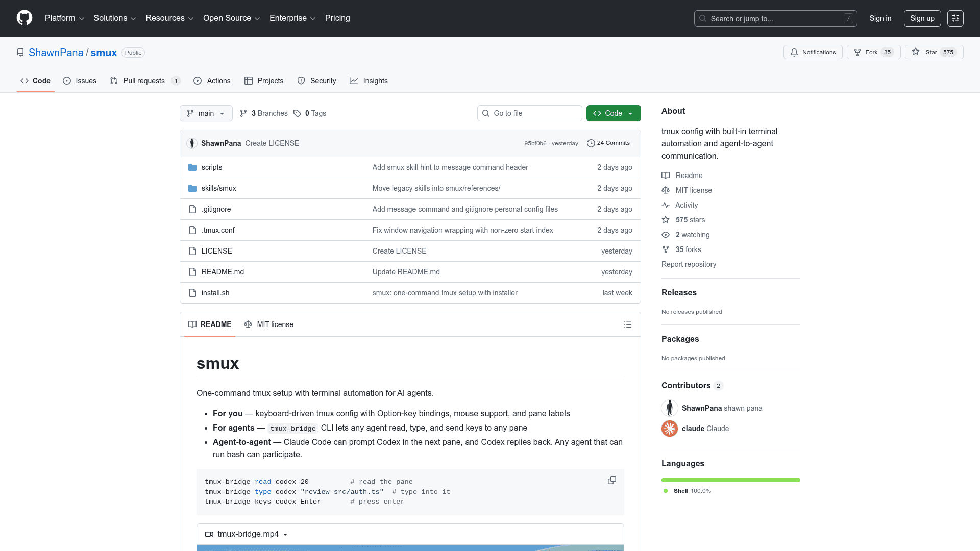This screenshot has width=980, height=551.
Task: Open README outline list icon
Action: 627,324
